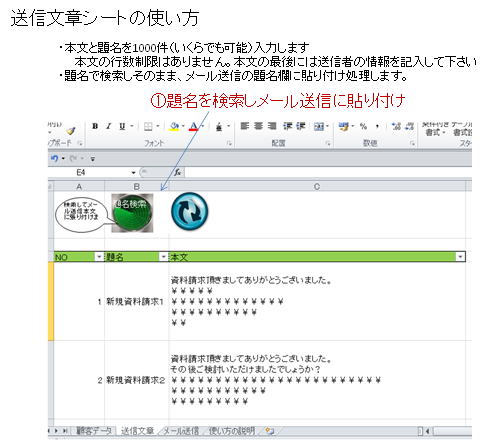The image size is (490, 440).
Task: Click the blue circular refresh arrows button
Action: coord(190,211)
